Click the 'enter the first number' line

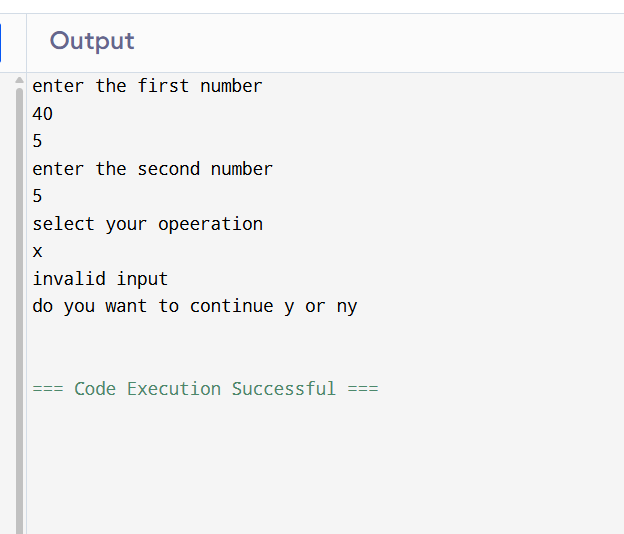pos(147,86)
